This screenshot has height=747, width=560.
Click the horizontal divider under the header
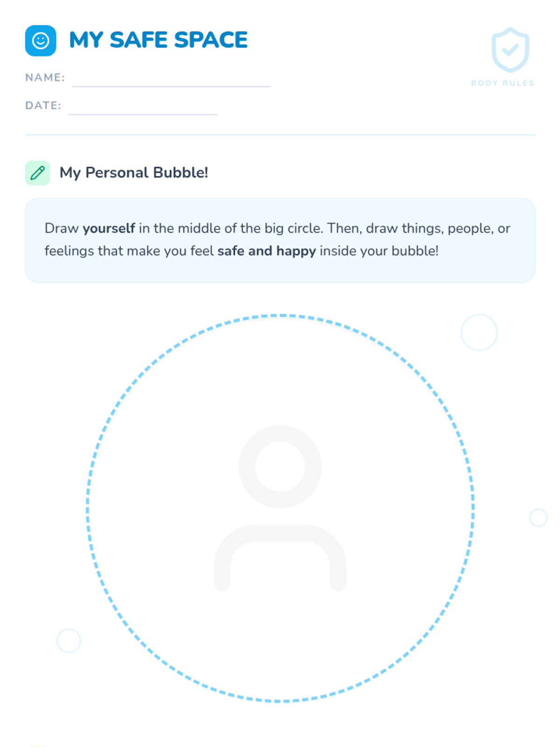tap(280, 134)
